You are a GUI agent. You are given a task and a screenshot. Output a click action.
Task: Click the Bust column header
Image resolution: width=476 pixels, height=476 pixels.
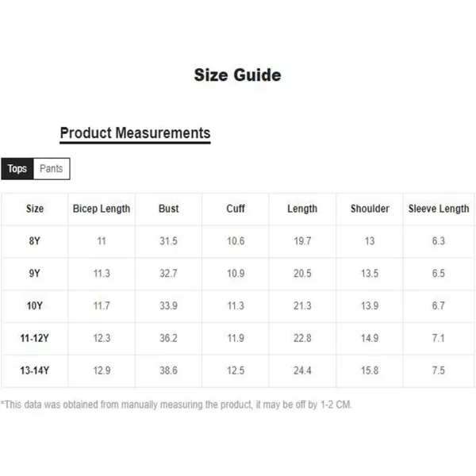tap(168, 209)
